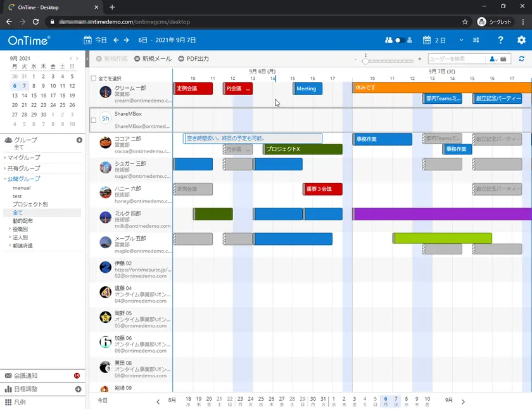Click the 新規メール button
Image resolution: width=532 pixels, height=409 pixels.
tap(153, 59)
